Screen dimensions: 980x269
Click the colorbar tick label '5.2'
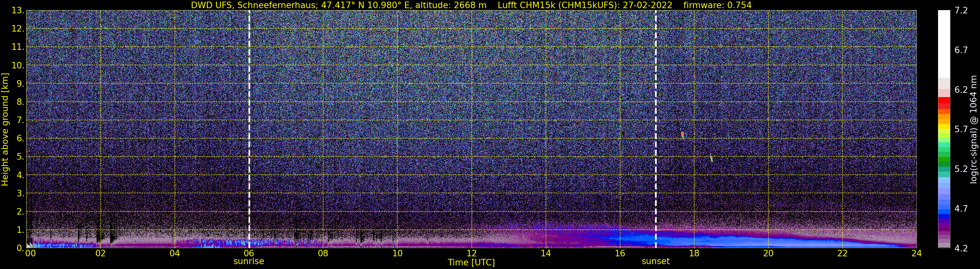(x=961, y=169)
